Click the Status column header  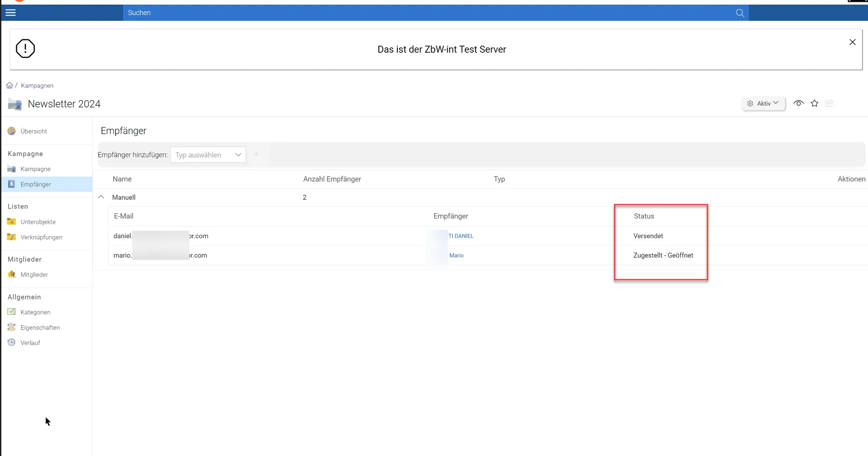[x=644, y=216]
